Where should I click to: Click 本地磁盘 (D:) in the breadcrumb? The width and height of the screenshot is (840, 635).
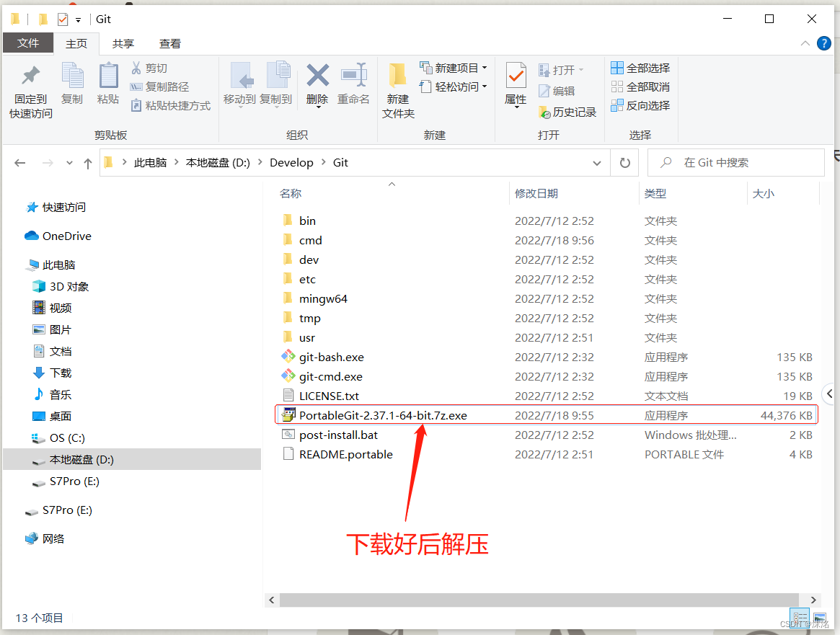[218, 163]
